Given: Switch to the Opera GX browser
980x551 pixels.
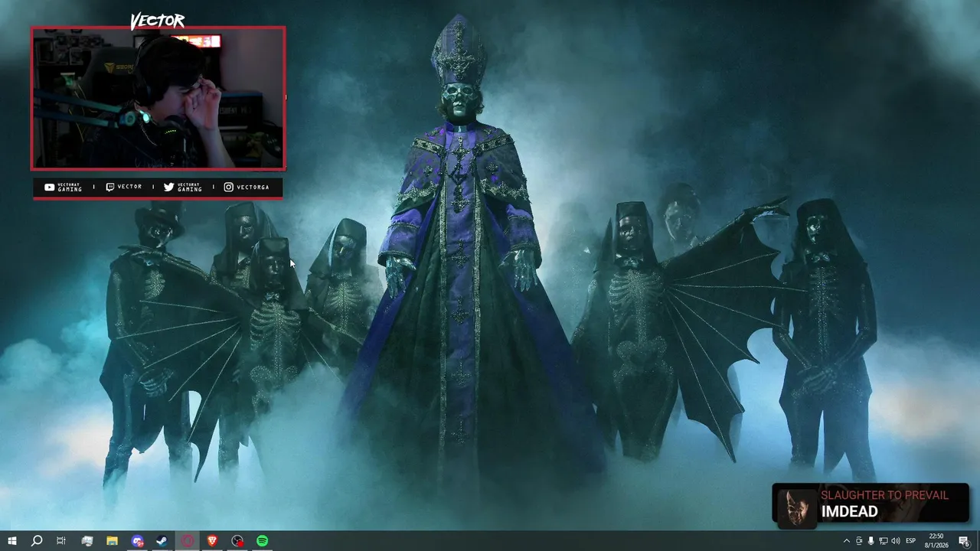Looking at the screenshot, I should 188,541.
